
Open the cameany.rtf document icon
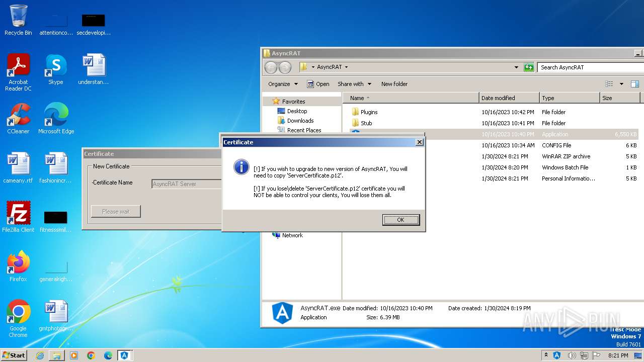click(18, 168)
